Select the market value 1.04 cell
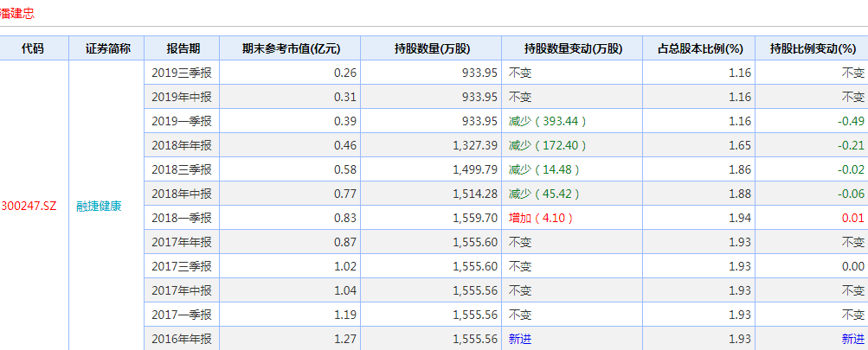Screen dimensions: 868x350 (290, 290)
